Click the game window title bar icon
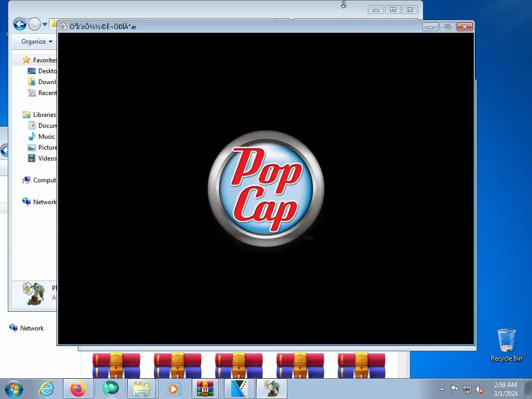Viewport: 532px width, 399px height. pos(63,27)
